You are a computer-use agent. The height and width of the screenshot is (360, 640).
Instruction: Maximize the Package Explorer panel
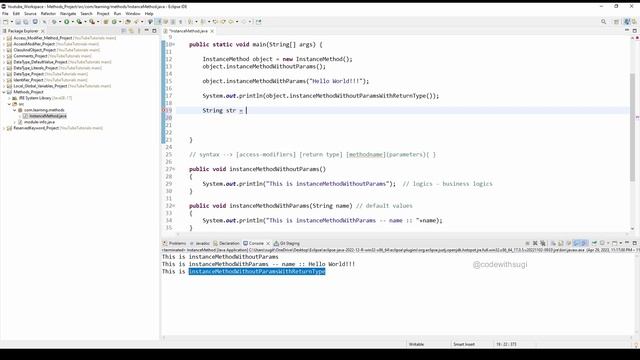pyautogui.click(x=154, y=31)
